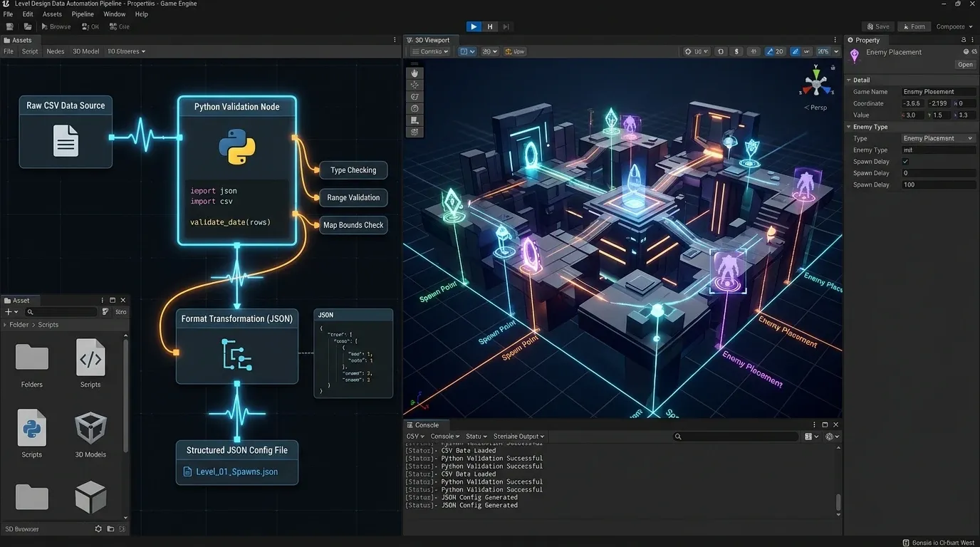This screenshot has width=980, height=547.
Task: Open the Level_01_Spawns.json file link
Action: pos(231,472)
